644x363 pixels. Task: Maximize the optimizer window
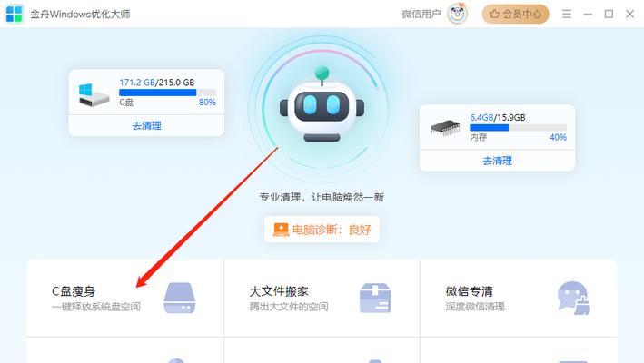click(609, 14)
